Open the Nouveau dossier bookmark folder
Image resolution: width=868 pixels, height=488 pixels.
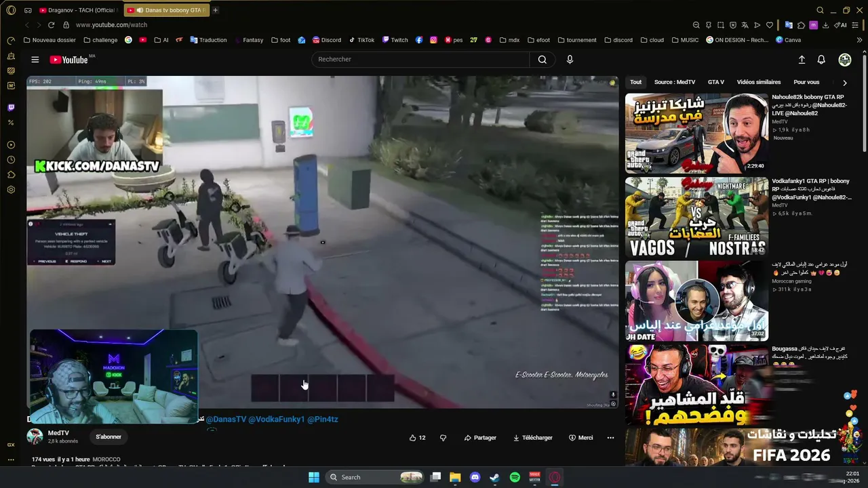pyautogui.click(x=50, y=40)
